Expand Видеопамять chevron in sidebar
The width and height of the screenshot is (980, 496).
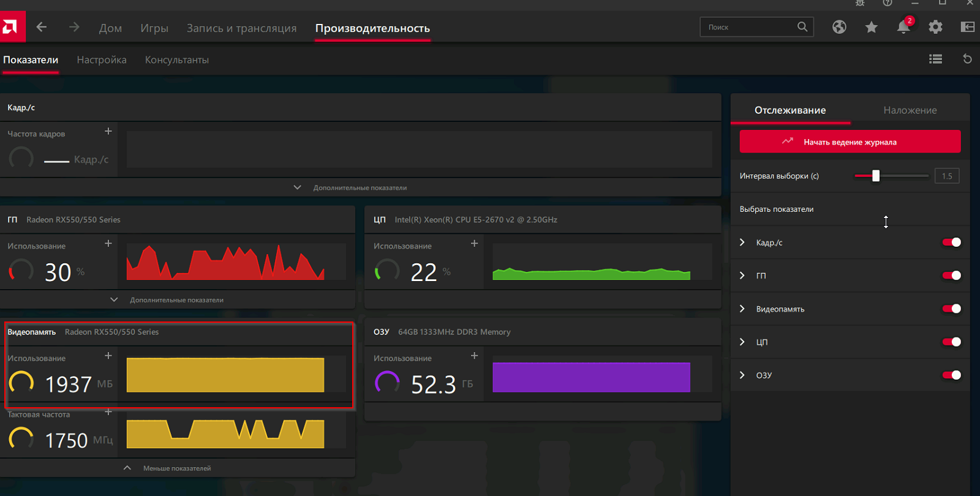click(x=742, y=309)
